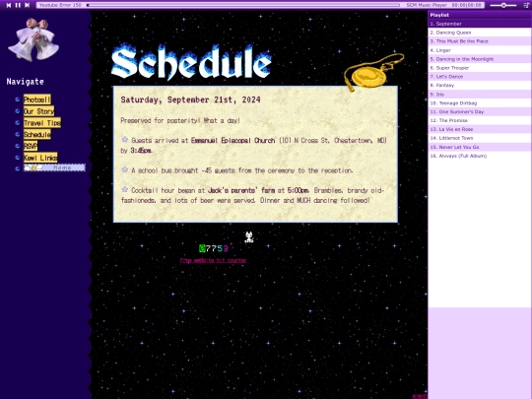
Task: Play Never Let You Go
Action: point(480,147)
